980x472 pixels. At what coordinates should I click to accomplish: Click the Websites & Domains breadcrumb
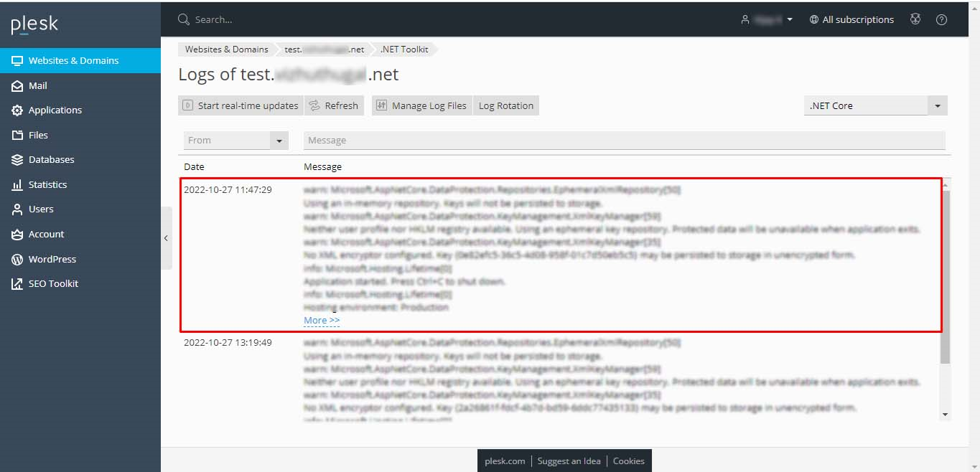227,49
